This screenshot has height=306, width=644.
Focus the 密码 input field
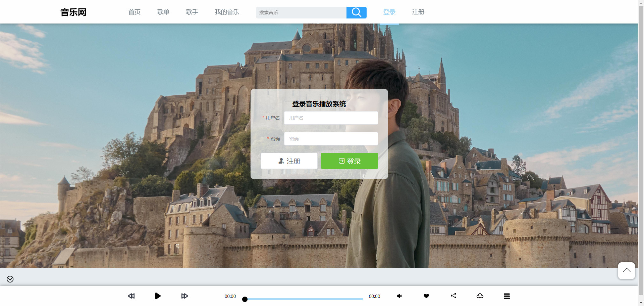[331, 139]
